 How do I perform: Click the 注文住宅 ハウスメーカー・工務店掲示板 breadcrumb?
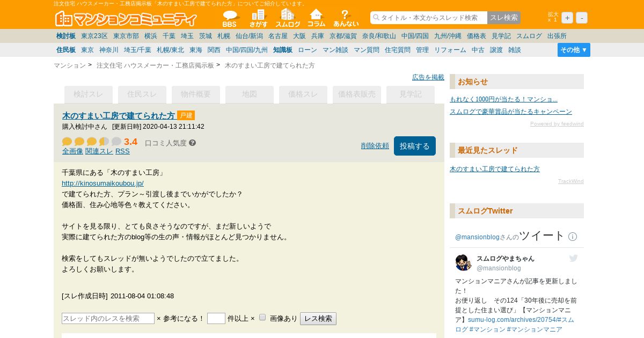click(155, 65)
